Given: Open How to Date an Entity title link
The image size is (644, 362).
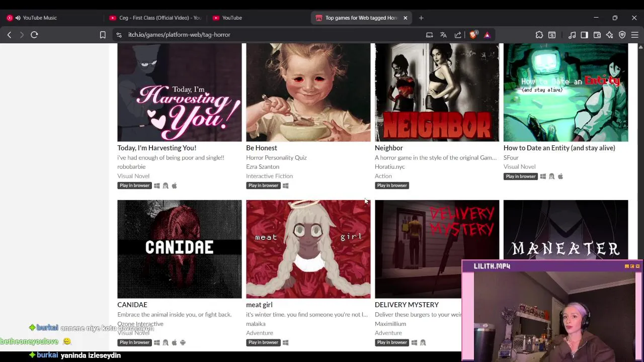Looking at the screenshot, I should tap(559, 148).
